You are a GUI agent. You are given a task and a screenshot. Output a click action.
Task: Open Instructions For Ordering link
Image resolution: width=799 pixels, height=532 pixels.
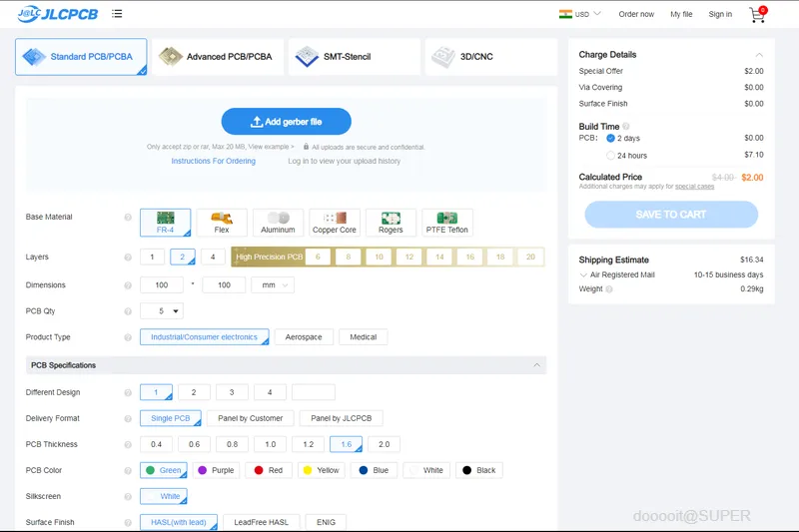[213, 161]
